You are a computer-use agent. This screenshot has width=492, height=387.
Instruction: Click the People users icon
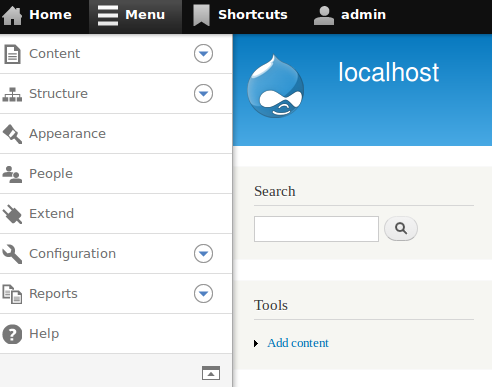tap(12, 174)
